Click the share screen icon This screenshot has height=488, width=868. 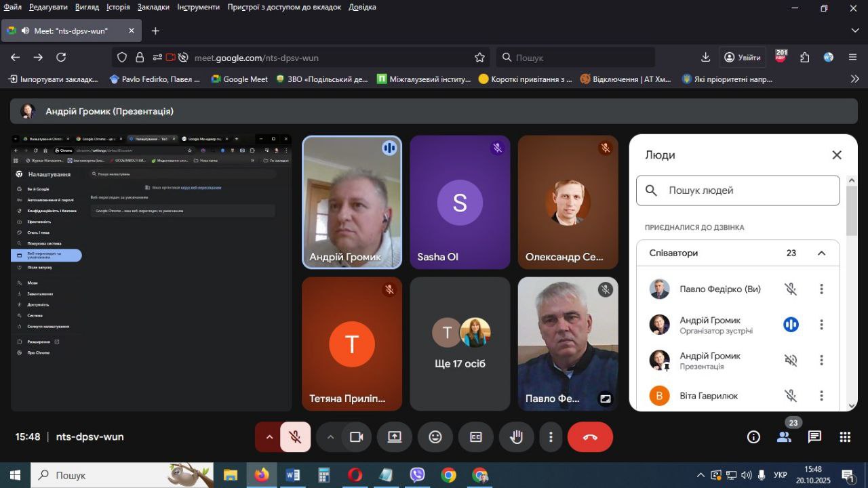395,437
